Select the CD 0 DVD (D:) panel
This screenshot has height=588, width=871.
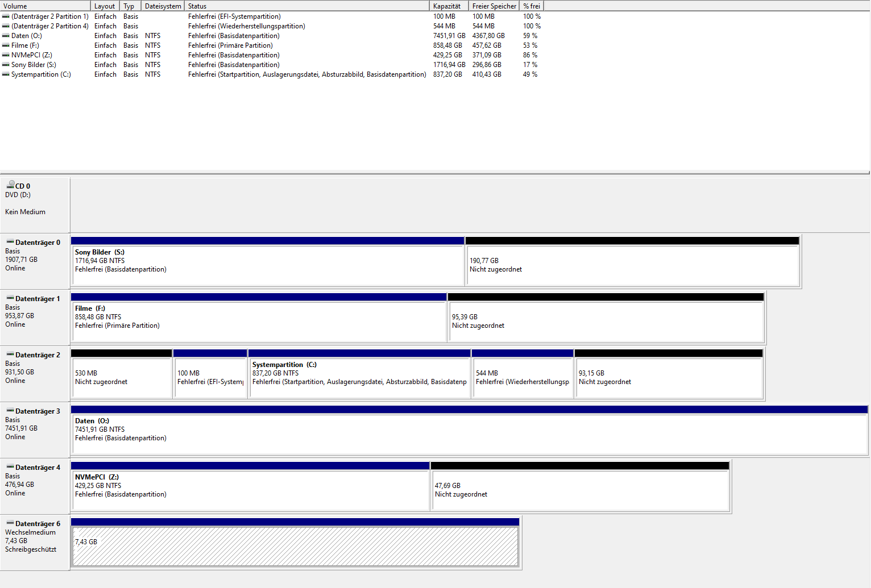[x=35, y=205]
